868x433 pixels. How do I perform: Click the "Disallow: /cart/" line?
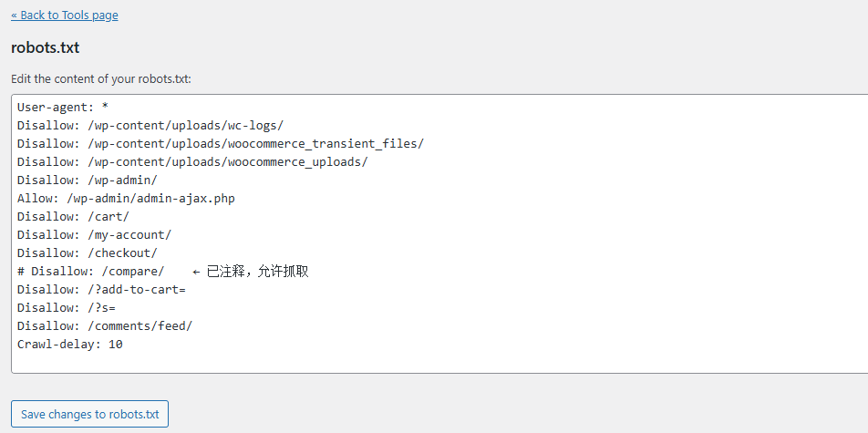[73, 216]
